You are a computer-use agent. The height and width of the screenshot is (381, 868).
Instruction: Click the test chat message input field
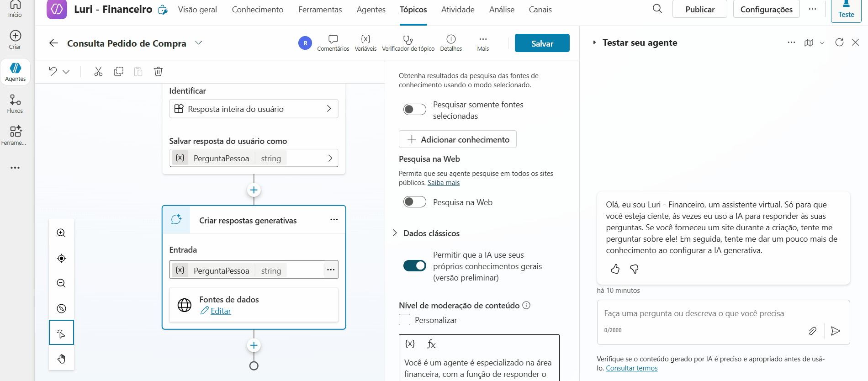click(x=723, y=314)
